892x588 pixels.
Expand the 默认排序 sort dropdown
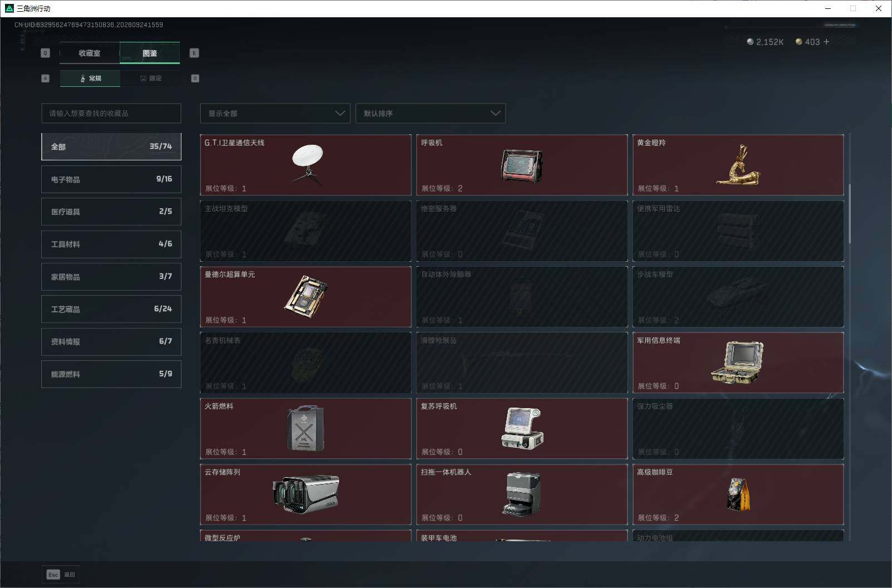tap(430, 113)
